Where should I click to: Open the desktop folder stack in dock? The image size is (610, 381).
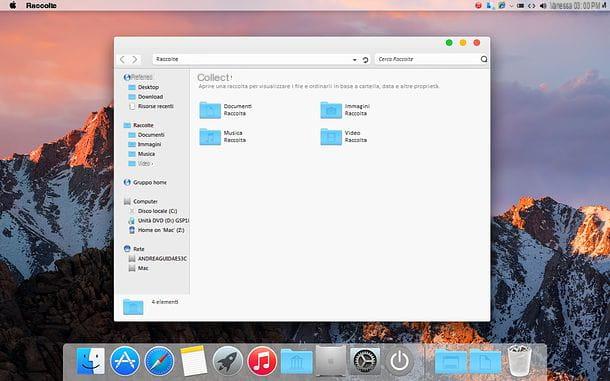pos(450,362)
